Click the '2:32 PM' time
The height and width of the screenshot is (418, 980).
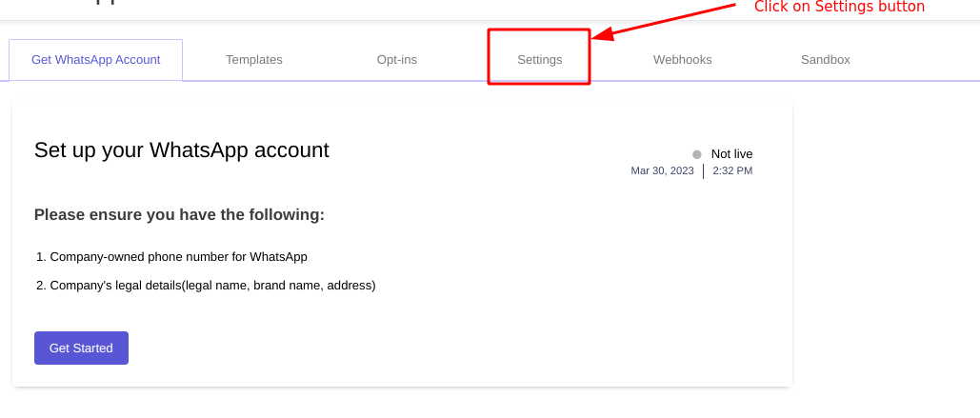coord(732,170)
